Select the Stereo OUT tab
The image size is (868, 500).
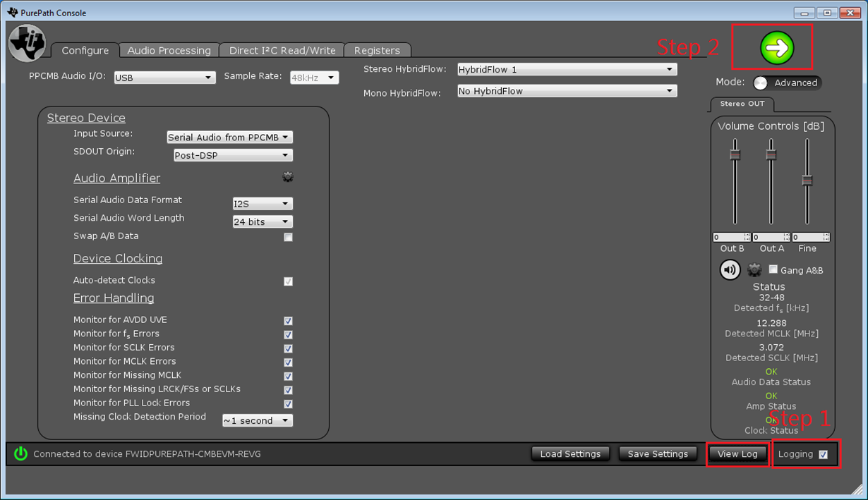click(742, 104)
